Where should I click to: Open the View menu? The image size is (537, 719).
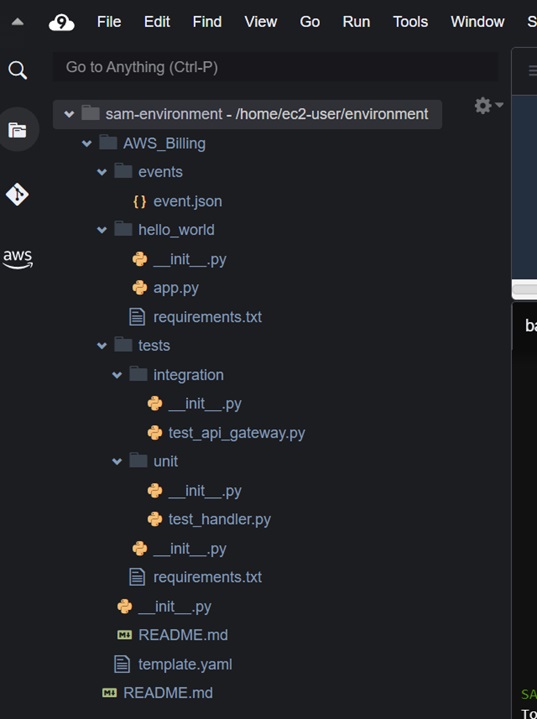pyautogui.click(x=260, y=22)
